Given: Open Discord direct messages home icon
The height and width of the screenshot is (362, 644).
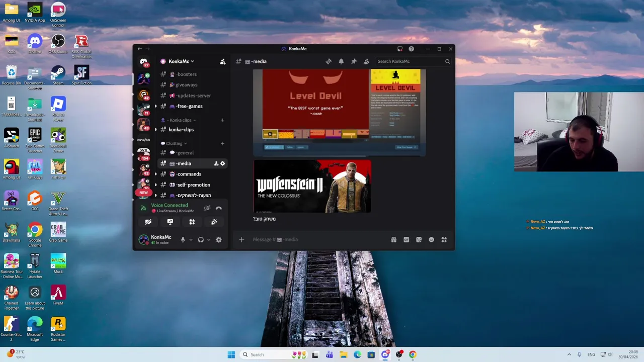Looking at the screenshot, I should click(x=143, y=62).
